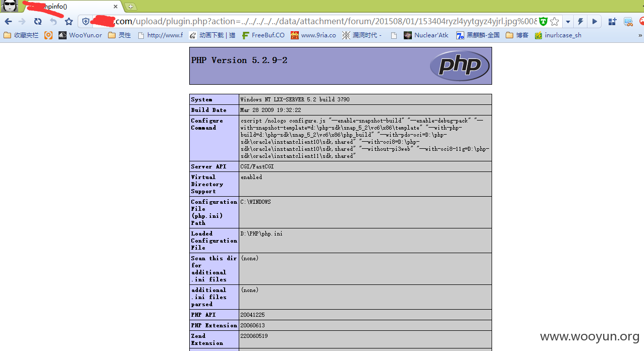Open the 博客 bookmark folder
644x351 pixels.
point(517,35)
